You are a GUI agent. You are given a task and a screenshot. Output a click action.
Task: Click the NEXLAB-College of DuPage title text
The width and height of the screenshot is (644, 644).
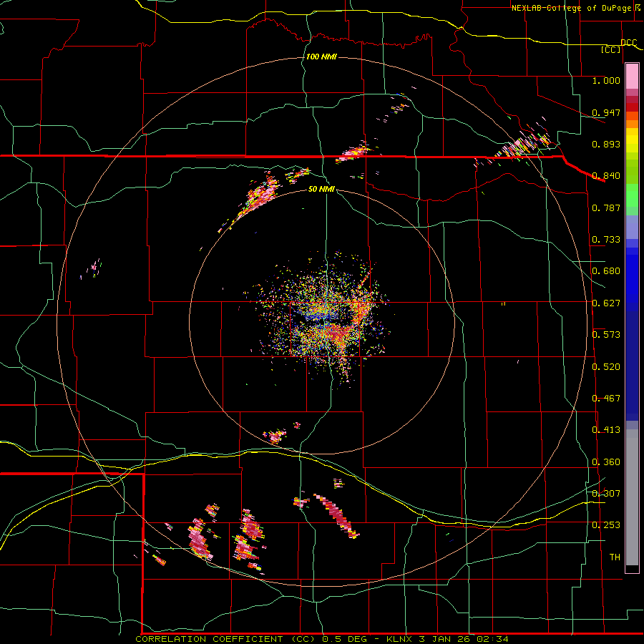(x=571, y=8)
